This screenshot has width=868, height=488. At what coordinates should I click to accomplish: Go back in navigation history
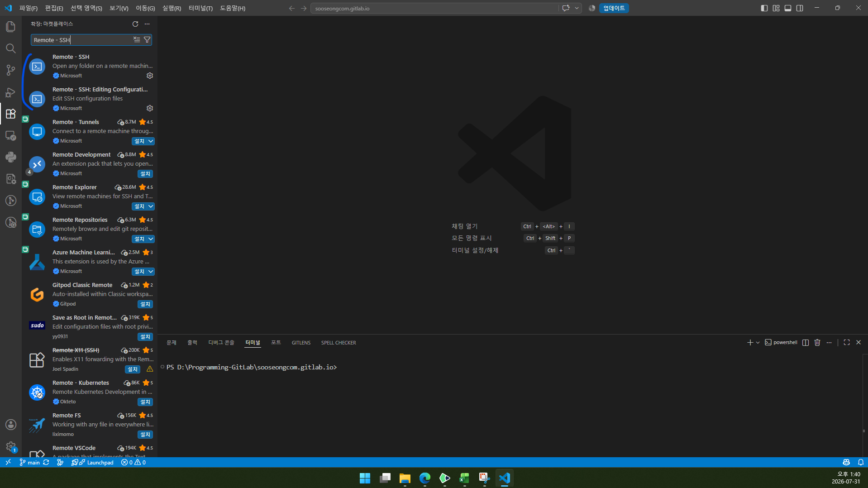coord(291,8)
